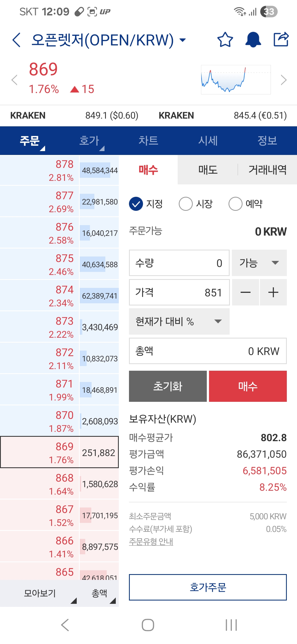
Task: Select the 예약 reserved order option
Action: click(236, 204)
